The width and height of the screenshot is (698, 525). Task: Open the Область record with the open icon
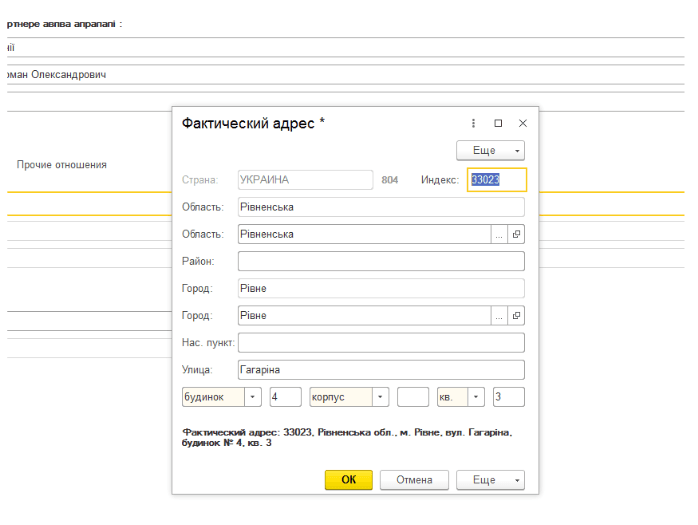516,234
